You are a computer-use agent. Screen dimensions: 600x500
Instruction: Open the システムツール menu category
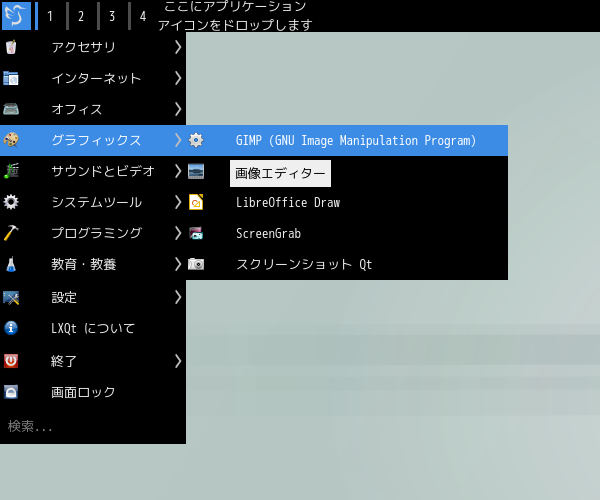93,202
